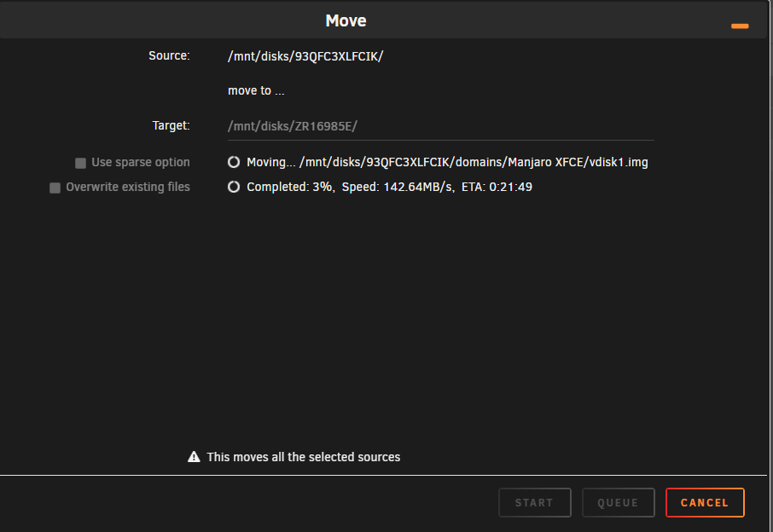Click the START button

click(535, 502)
